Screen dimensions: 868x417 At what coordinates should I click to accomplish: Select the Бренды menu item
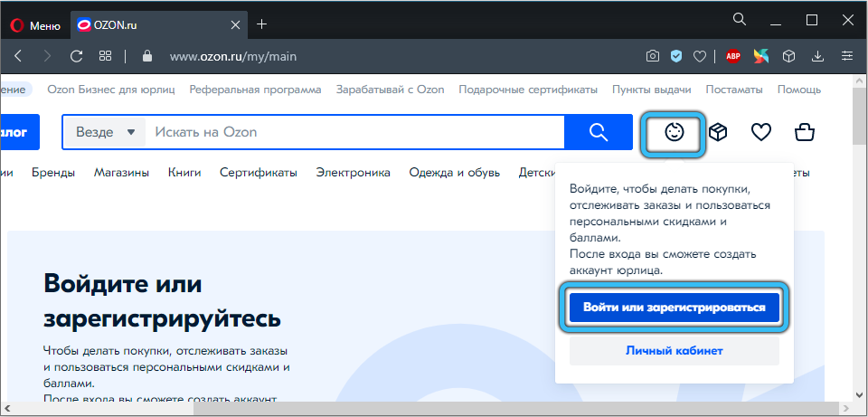53,173
